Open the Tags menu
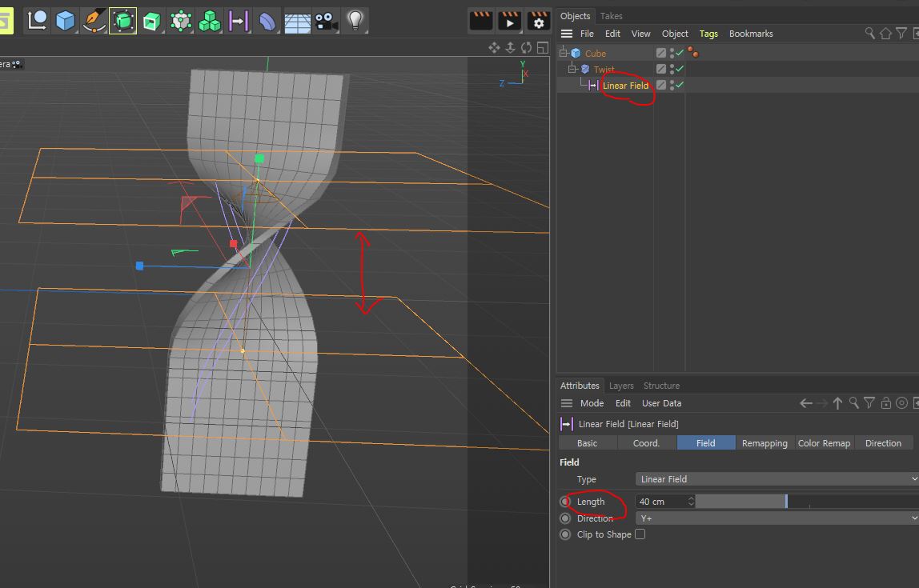 708,34
